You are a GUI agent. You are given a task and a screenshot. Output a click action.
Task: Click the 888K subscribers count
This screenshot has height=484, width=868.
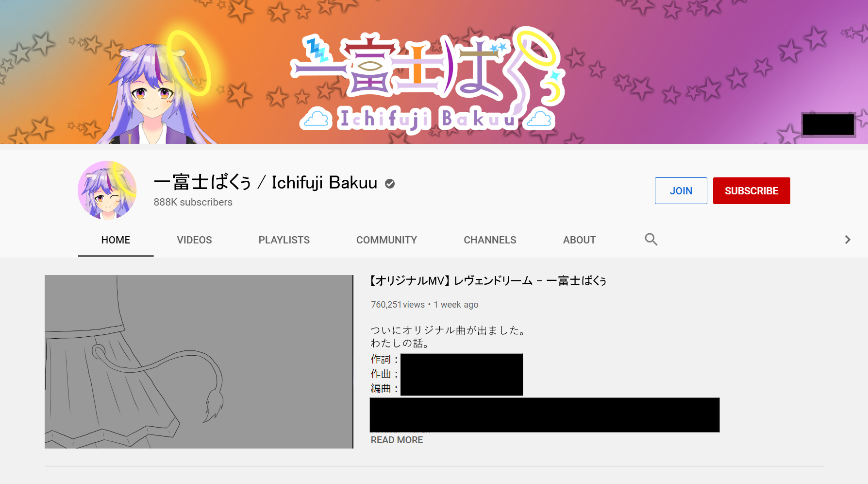193,202
